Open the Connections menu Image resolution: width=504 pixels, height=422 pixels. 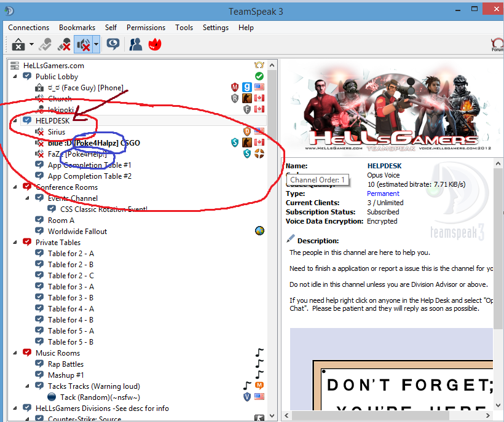click(29, 28)
